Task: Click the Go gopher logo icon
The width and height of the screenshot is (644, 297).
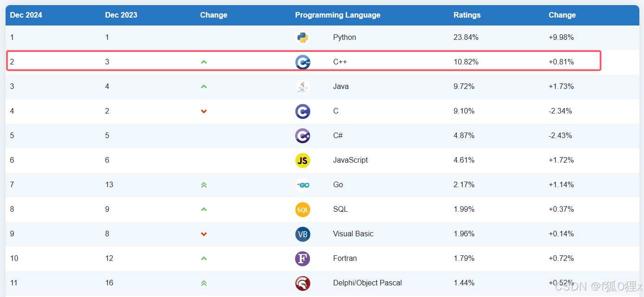Action: point(303,185)
